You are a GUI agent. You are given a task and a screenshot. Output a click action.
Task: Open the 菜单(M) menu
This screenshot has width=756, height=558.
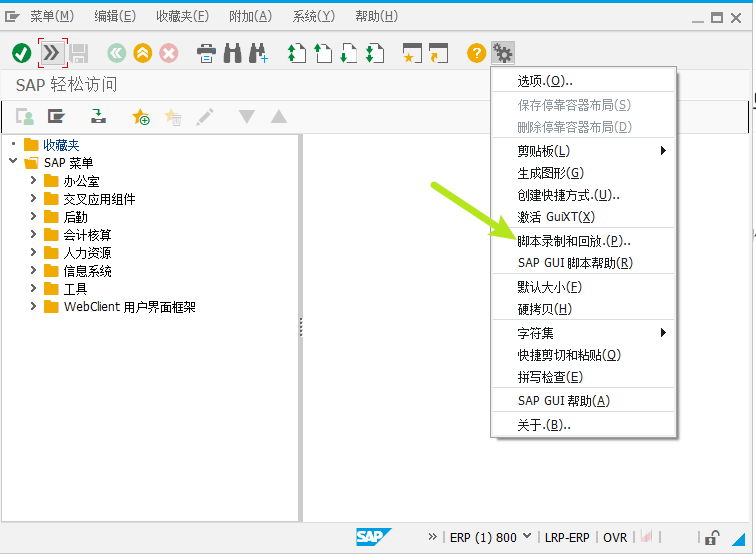(52, 17)
